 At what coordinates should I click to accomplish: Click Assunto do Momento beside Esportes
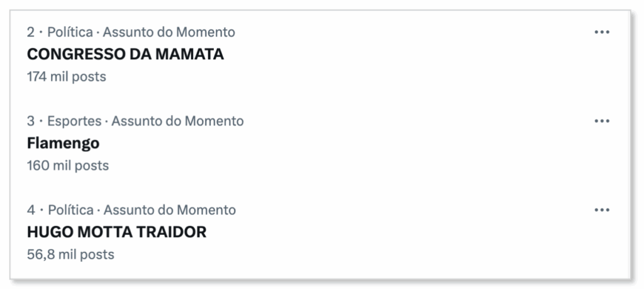coord(177,121)
